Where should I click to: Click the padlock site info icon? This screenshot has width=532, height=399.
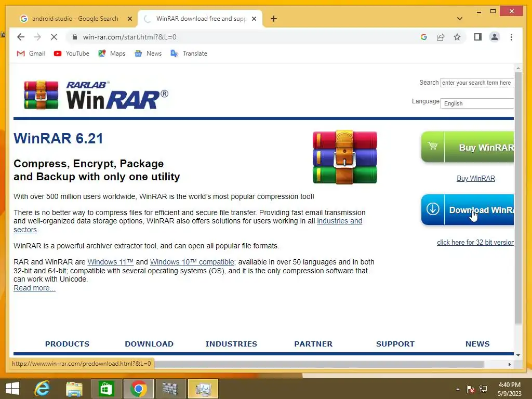75,37
